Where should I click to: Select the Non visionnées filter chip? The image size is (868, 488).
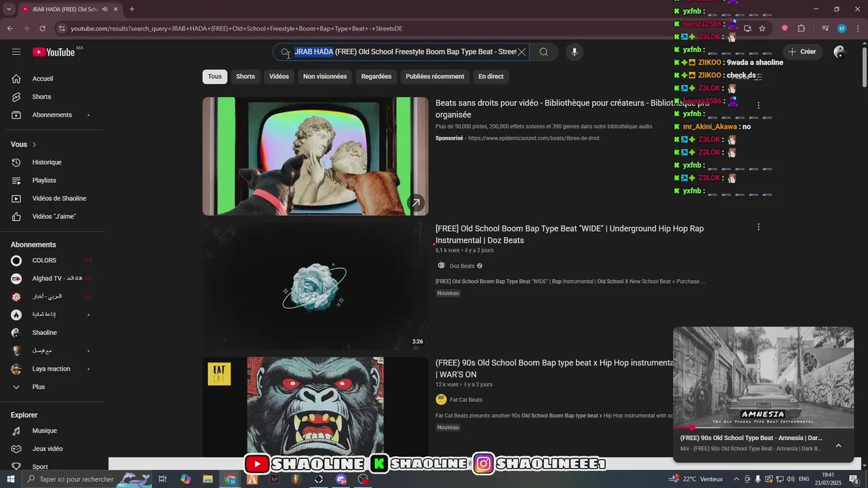pyautogui.click(x=325, y=77)
